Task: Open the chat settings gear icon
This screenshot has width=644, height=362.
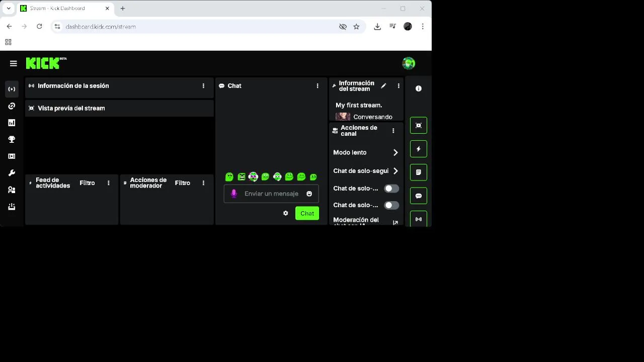Action: [286, 213]
